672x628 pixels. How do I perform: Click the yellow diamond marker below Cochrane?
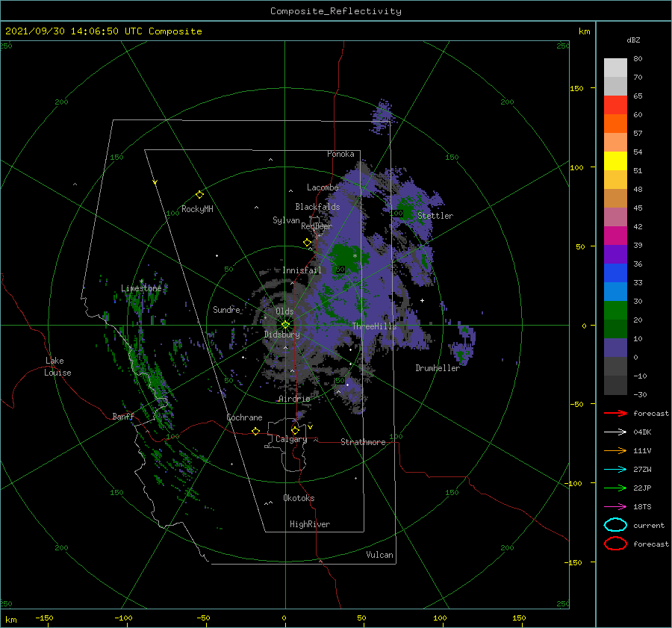pyautogui.click(x=255, y=431)
